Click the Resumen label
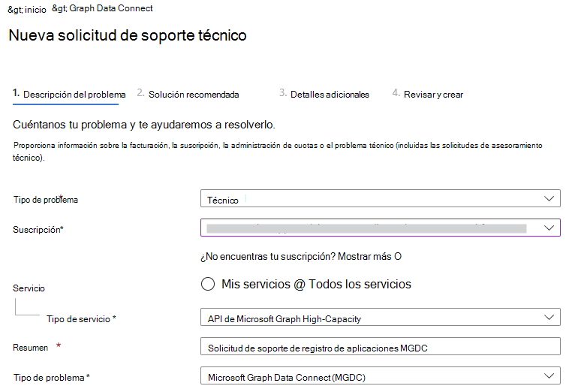The height and width of the screenshot is (392, 569). tap(31, 348)
